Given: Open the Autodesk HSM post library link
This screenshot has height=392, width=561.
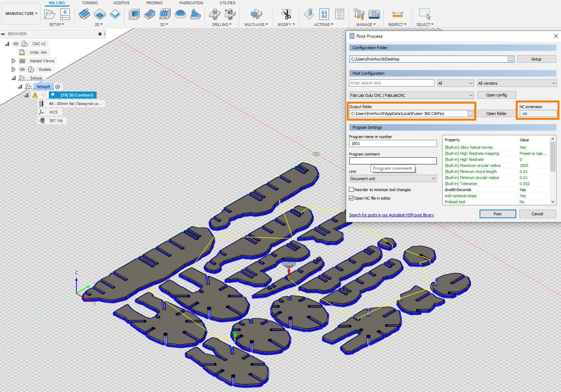Looking at the screenshot, I should tap(391, 215).
